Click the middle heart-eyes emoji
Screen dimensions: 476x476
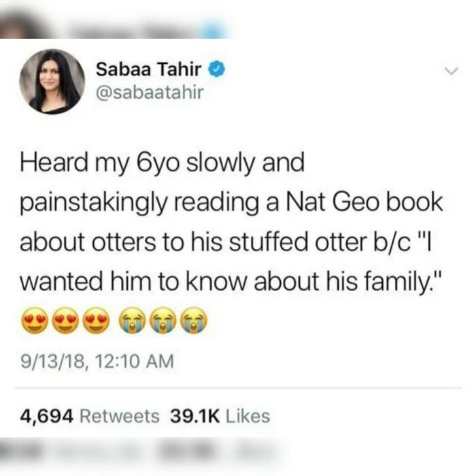(65, 321)
